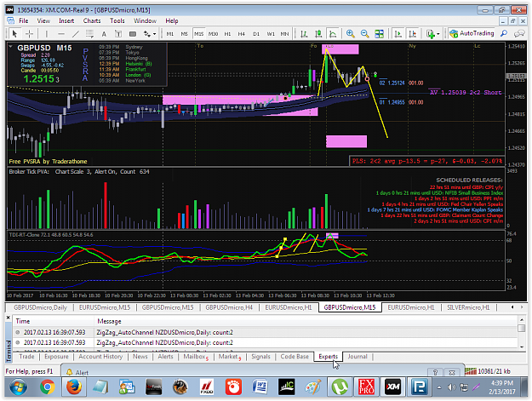Open chart search magnifier icon
Image resolution: width=532 pixels, height=401 pixels.
[x=504, y=33]
